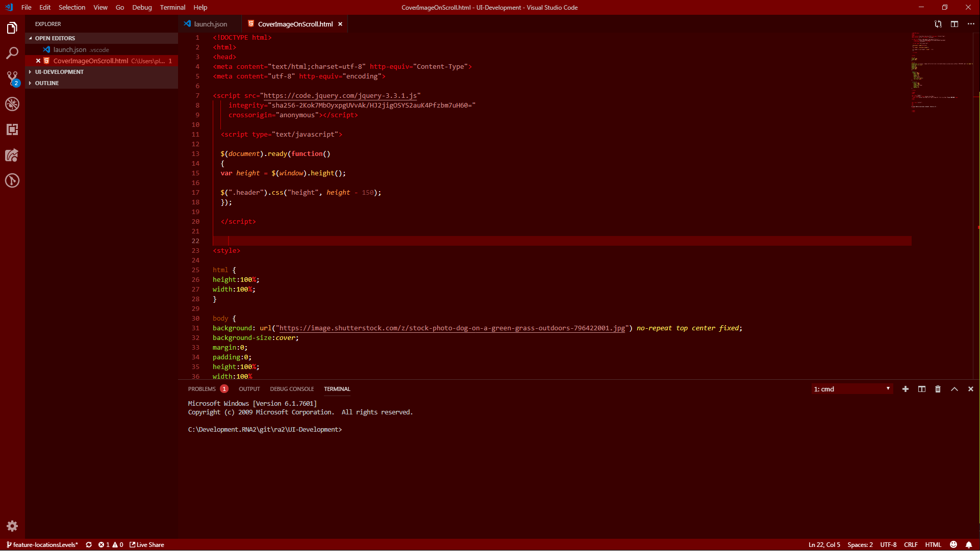Click the Explorer panel title
Viewport: 980px width, 551px height.
48,24
